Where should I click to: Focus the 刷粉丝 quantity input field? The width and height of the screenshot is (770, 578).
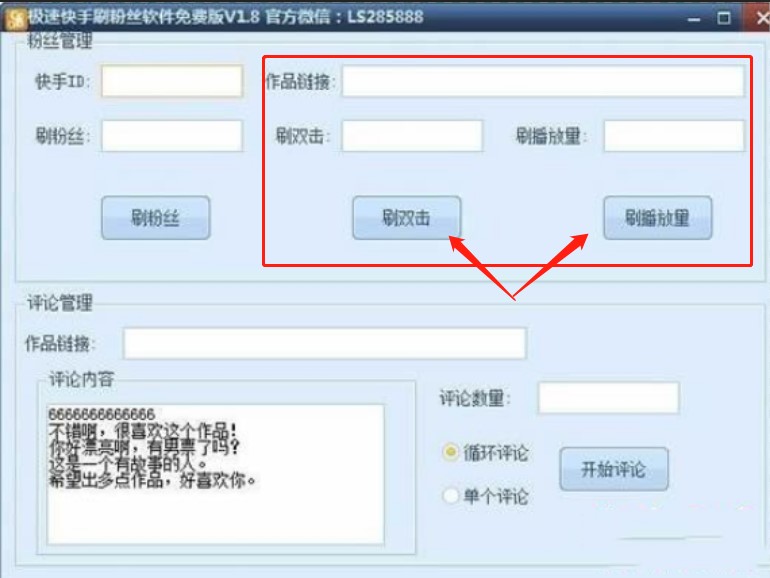172,136
